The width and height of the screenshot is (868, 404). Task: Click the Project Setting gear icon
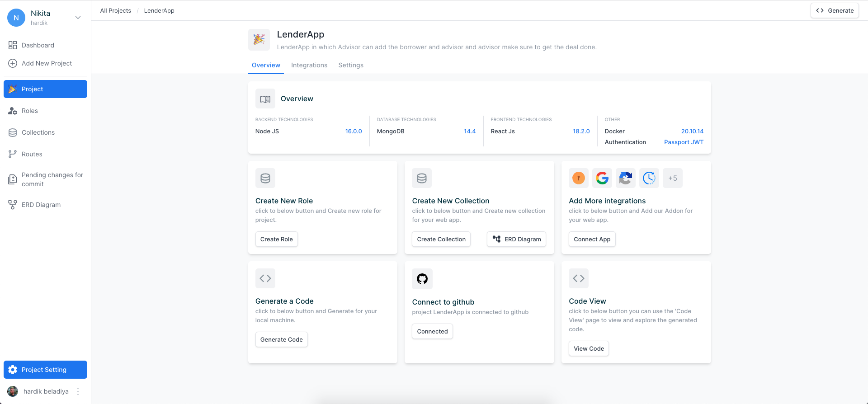point(13,370)
